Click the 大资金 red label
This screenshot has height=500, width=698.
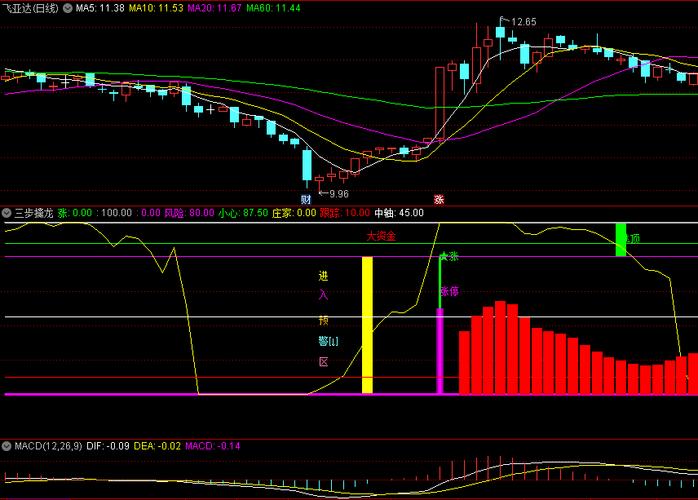(380, 237)
